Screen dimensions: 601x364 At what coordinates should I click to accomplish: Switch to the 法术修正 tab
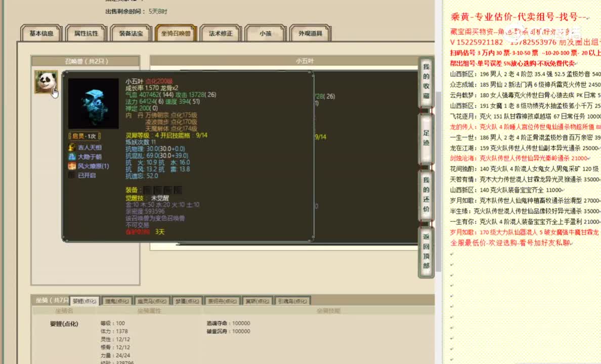click(221, 33)
